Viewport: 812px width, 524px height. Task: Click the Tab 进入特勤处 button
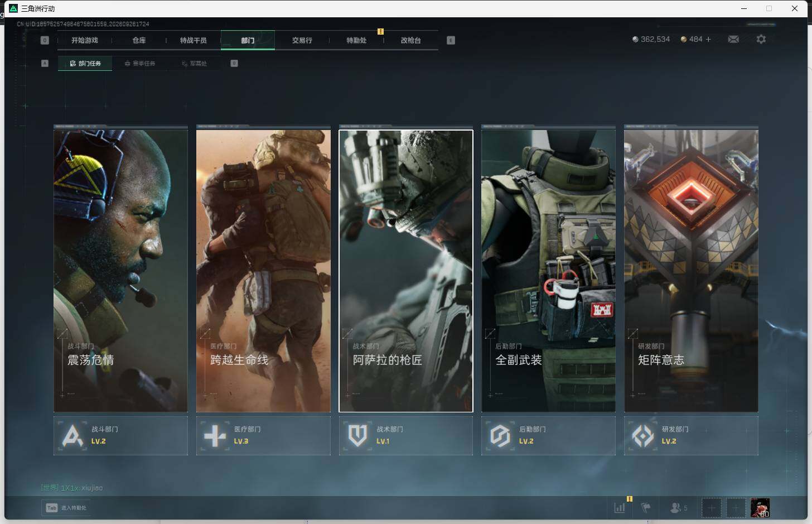pos(66,508)
